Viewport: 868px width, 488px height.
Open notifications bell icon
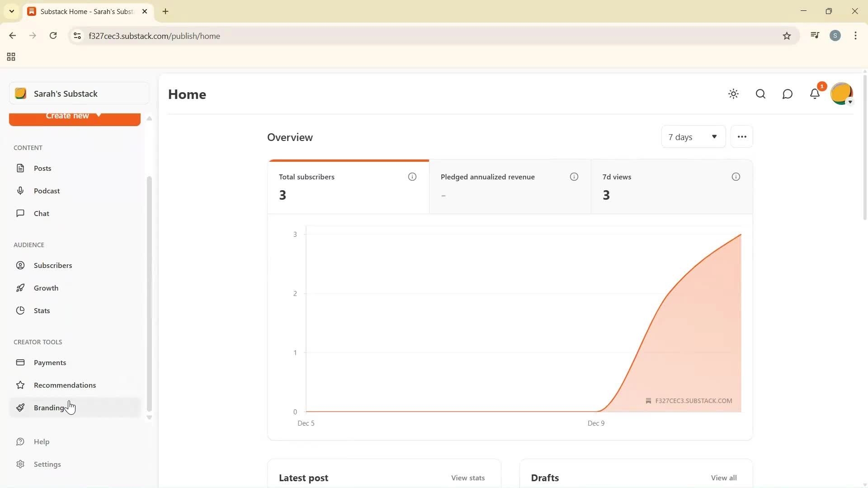click(x=815, y=94)
